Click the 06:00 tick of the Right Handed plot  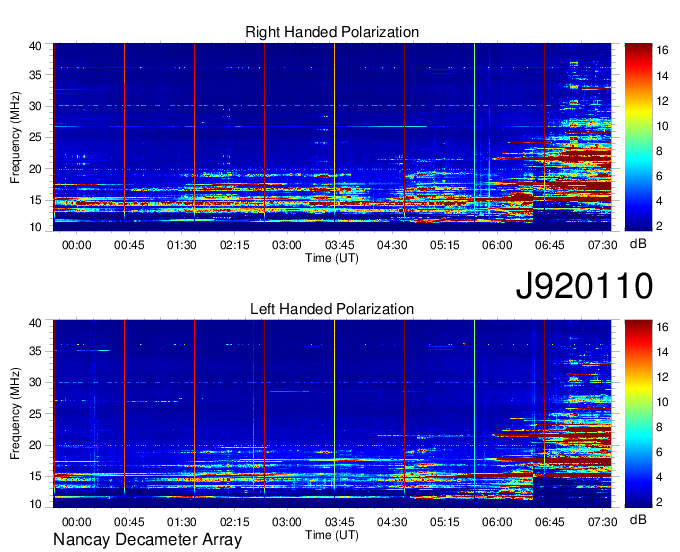tap(497, 245)
